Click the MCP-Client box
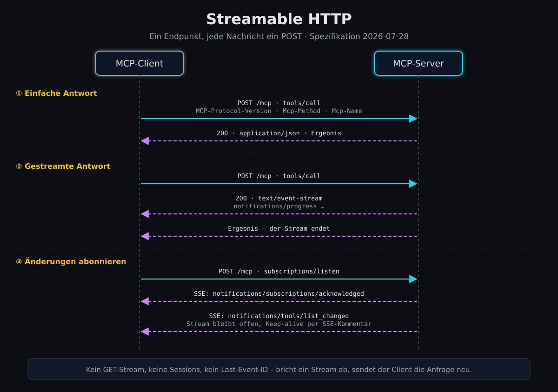The height and width of the screenshot is (392, 558). point(139,63)
